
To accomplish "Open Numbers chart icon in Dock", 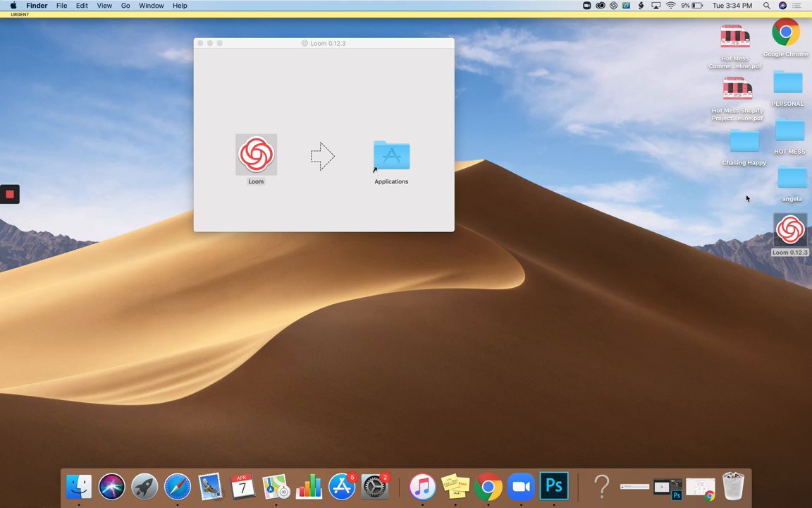I will click(309, 487).
